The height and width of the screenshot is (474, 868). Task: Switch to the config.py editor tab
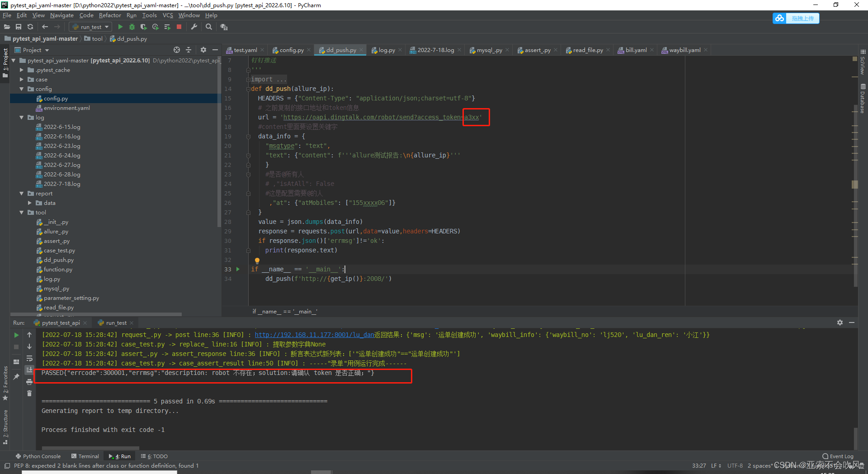(x=291, y=50)
